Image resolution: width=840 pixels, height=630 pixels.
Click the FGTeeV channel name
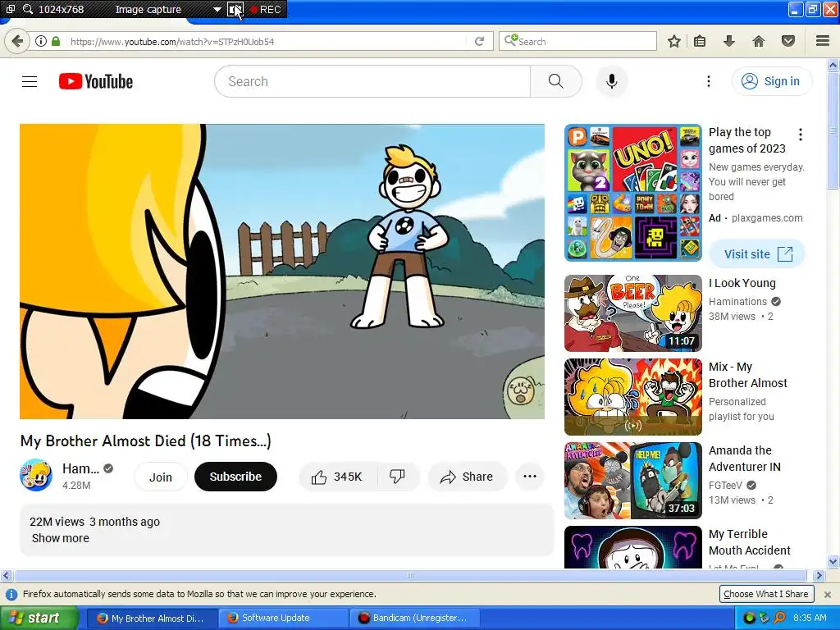click(x=725, y=486)
